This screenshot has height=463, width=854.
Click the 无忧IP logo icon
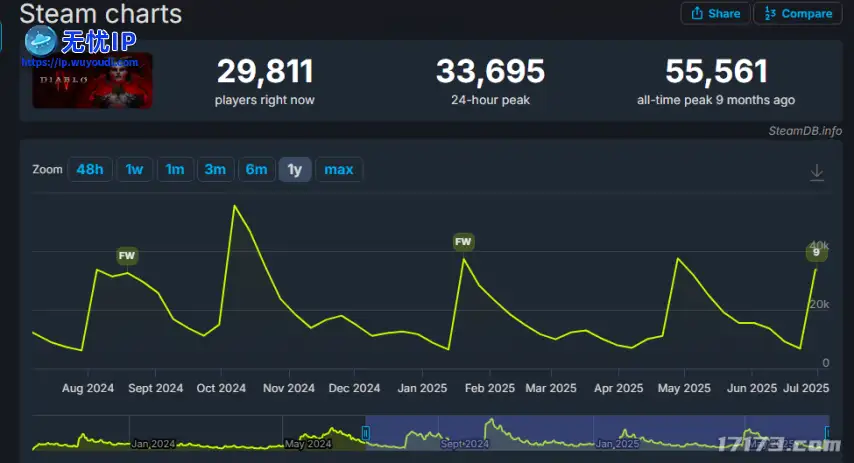tap(41, 41)
